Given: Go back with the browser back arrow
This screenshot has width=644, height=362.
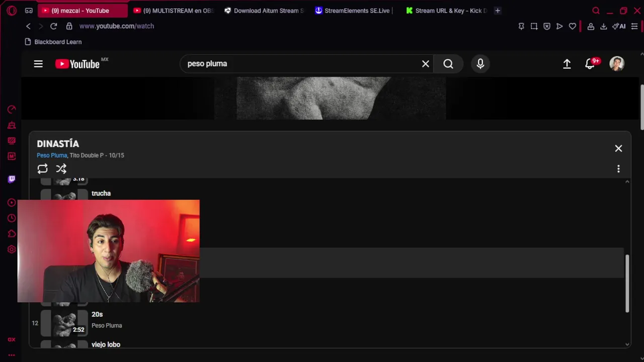Looking at the screenshot, I should tap(28, 26).
